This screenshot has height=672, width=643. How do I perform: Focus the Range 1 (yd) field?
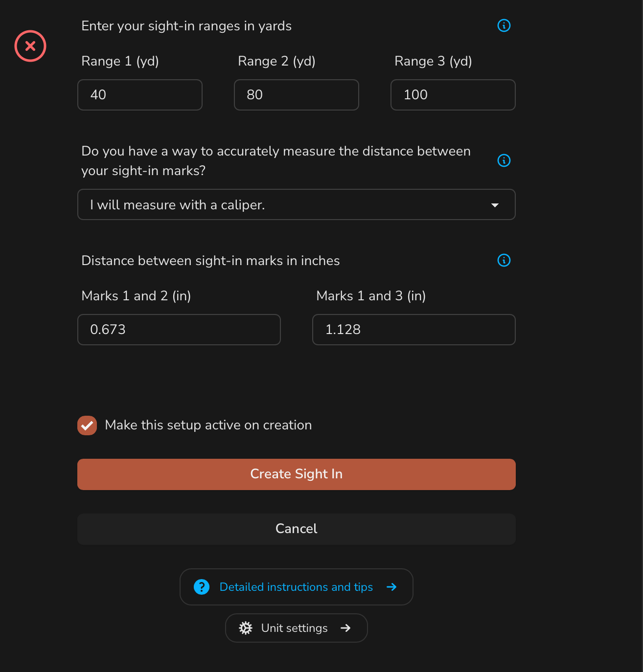click(x=140, y=95)
